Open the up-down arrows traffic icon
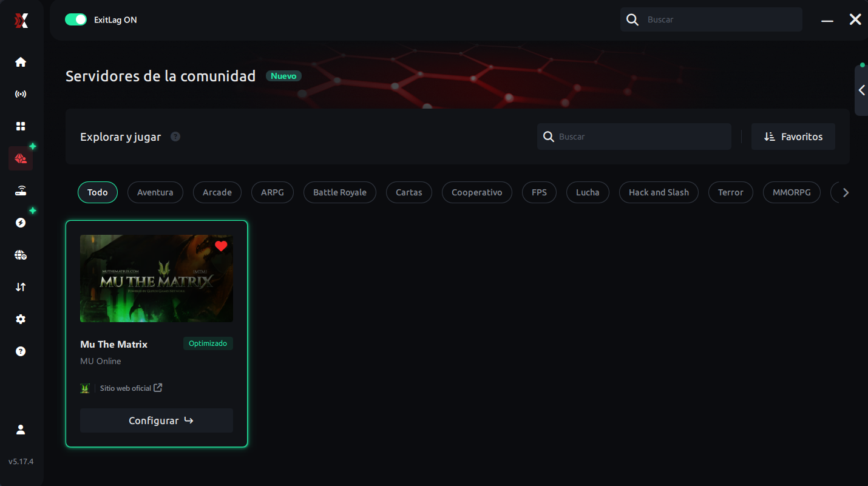Image resolution: width=868 pixels, height=486 pixels. click(21, 287)
